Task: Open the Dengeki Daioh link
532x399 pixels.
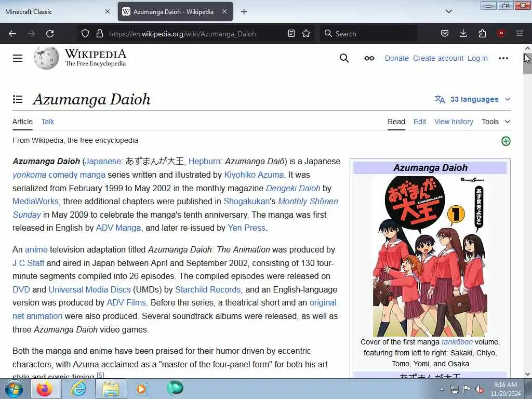Action: (293, 188)
